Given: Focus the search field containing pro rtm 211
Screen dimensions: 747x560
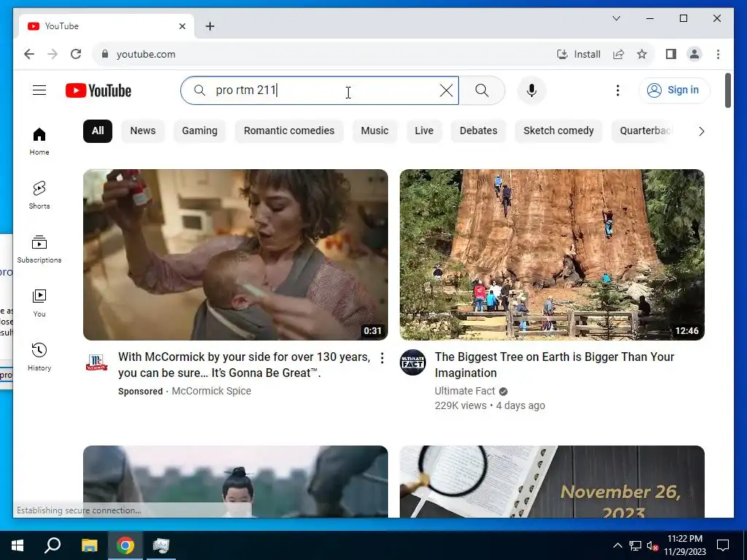Looking at the screenshot, I should pyautogui.click(x=320, y=90).
